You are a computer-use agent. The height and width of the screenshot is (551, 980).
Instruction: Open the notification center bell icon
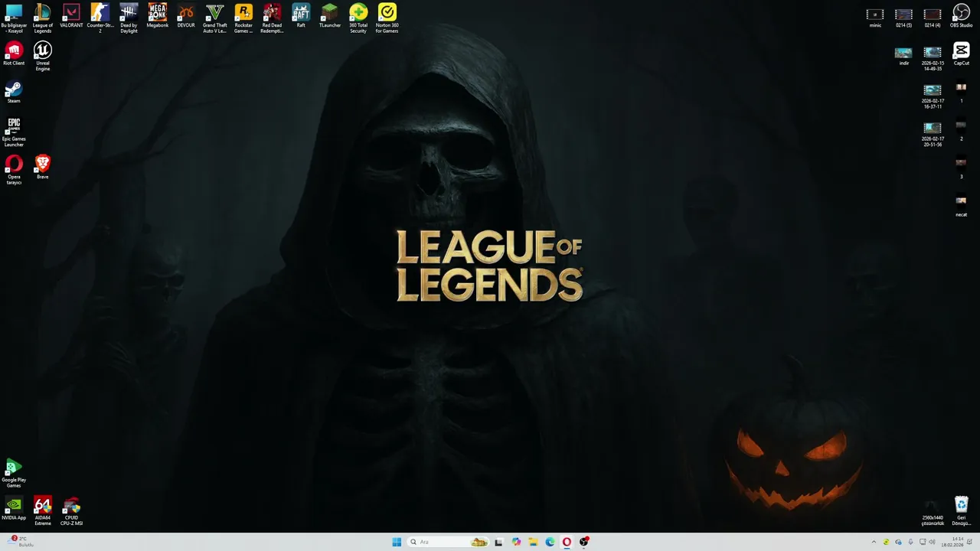(969, 542)
